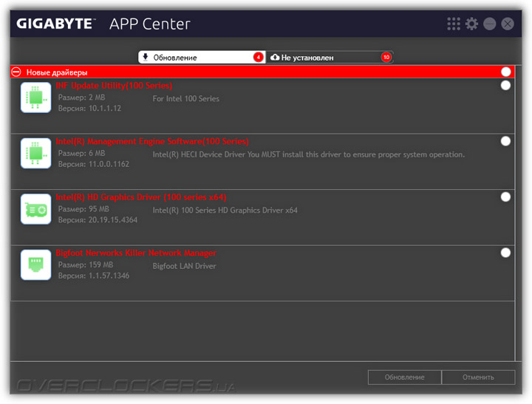Click the 'Размер: 159 MB' text

click(x=86, y=264)
